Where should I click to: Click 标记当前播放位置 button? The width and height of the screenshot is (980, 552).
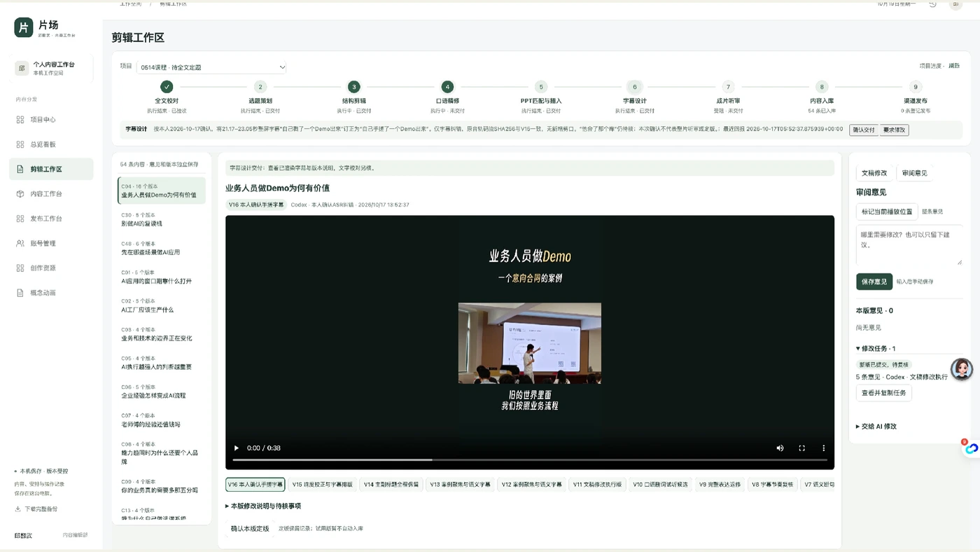point(887,212)
